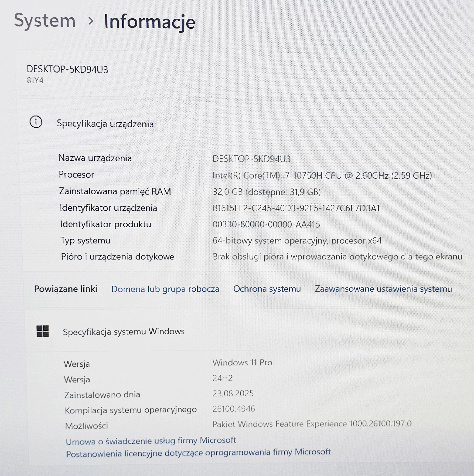Open Domena lub grupa robocza link
Image resolution: width=474 pixels, height=476 pixels.
(x=165, y=289)
